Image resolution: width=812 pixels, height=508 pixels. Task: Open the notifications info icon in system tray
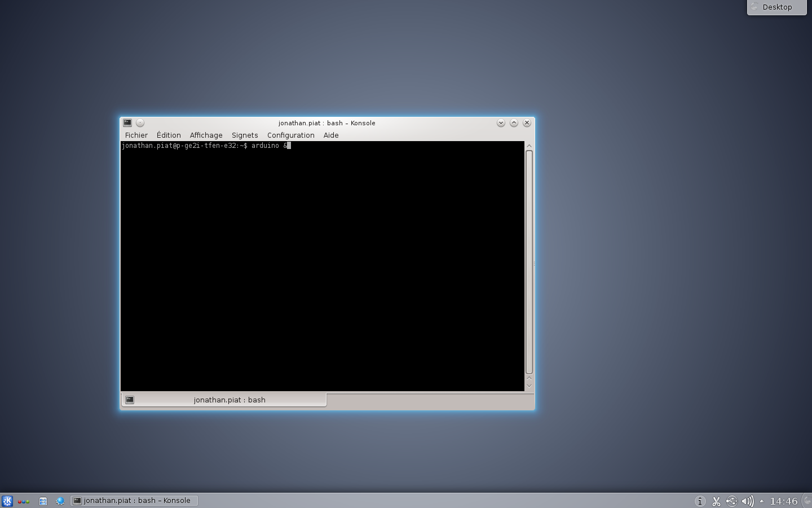coord(700,501)
